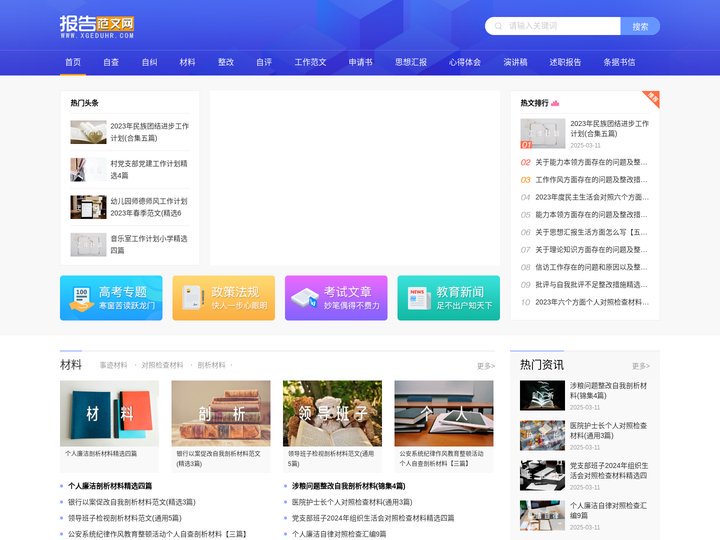Open 热门资讯 thumbnail for 涉粮问题整改自我剖析材料
This screenshot has width=720, height=540.
tap(542, 395)
